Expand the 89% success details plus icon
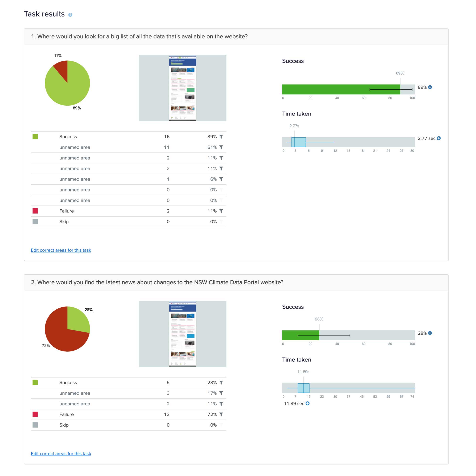476x476 pixels. (430, 87)
